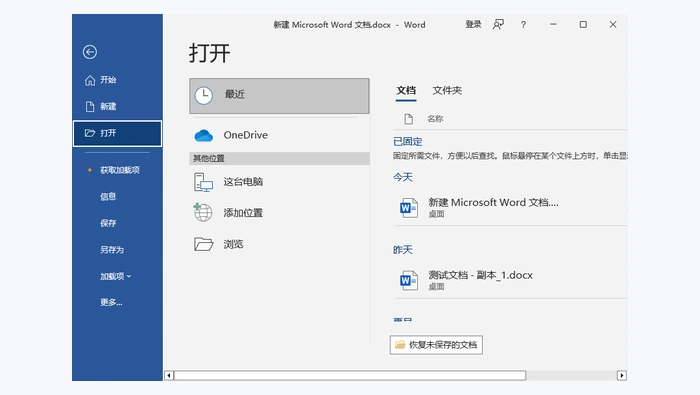700x395 pixels.
Task: Click the computer icon for 这台电脑
Action: [203, 182]
